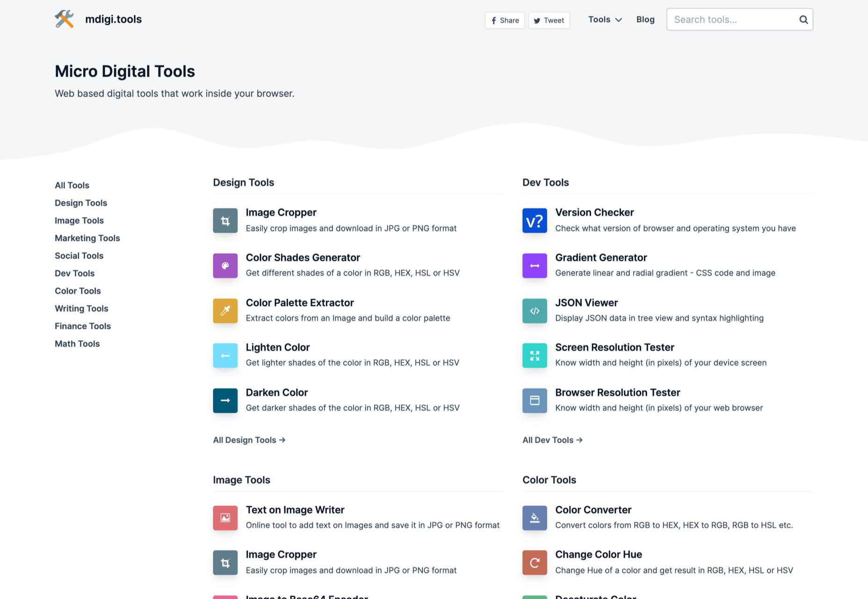The image size is (868, 599).
Task: Click the Browser Resolution Tester window icon
Action: click(x=535, y=401)
